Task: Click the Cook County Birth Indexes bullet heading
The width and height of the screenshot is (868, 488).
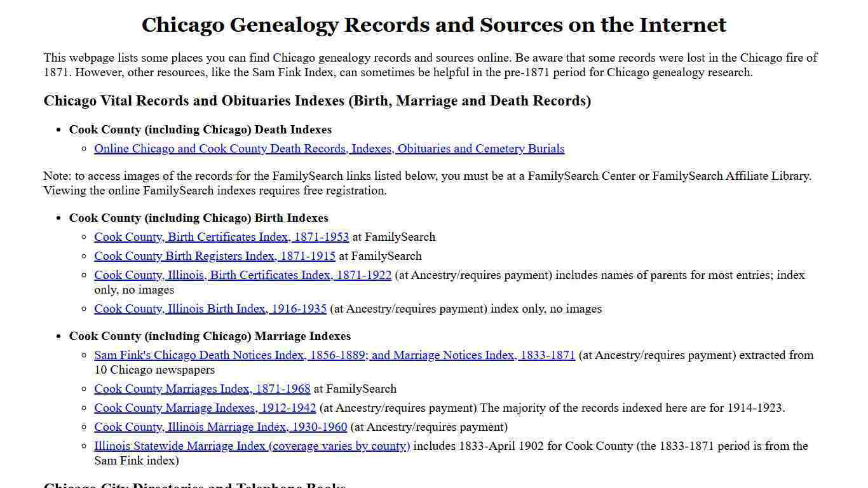Action: pyautogui.click(x=199, y=218)
